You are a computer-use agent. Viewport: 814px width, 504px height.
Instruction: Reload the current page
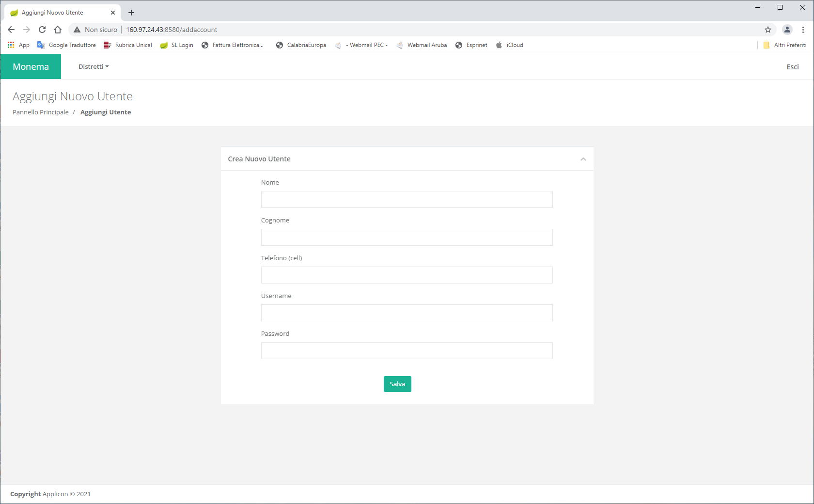coord(42,30)
